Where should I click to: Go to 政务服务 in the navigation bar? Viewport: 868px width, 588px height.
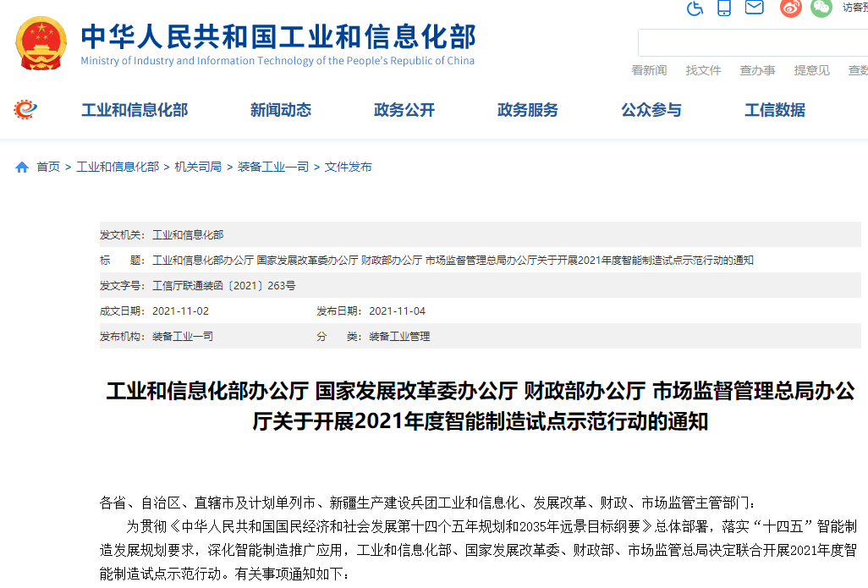pyautogui.click(x=528, y=110)
